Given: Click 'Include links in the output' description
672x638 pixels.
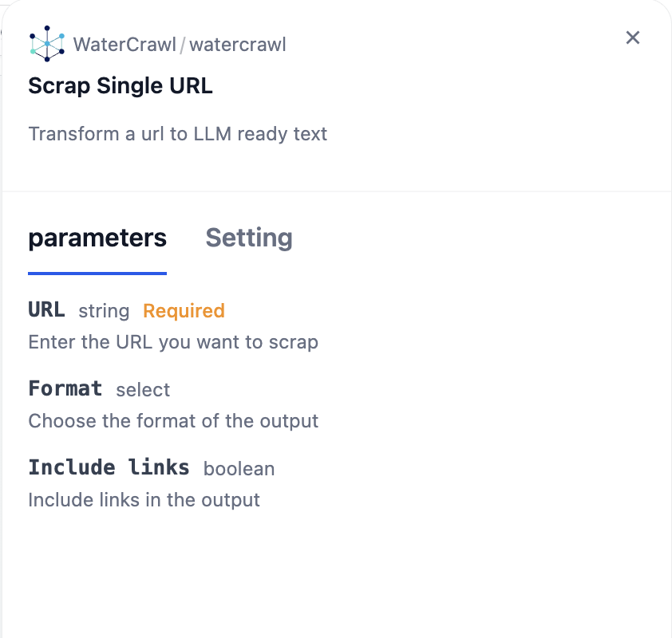Looking at the screenshot, I should pyautogui.click(x=144, y=500).
